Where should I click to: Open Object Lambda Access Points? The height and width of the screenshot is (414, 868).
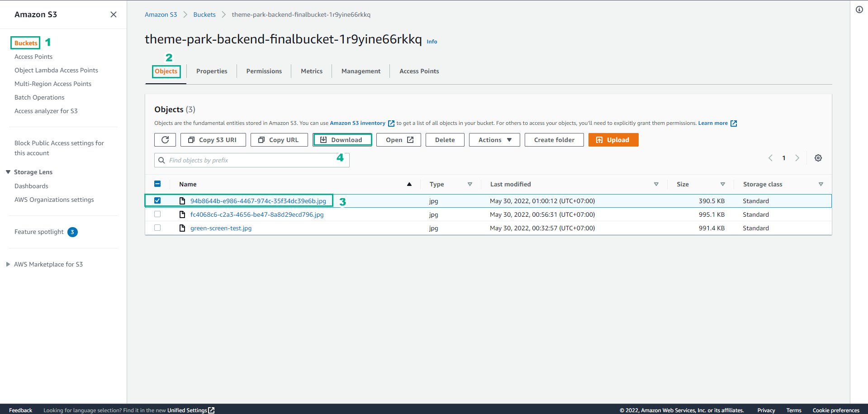pyautogui.click(x=56, y=70)
